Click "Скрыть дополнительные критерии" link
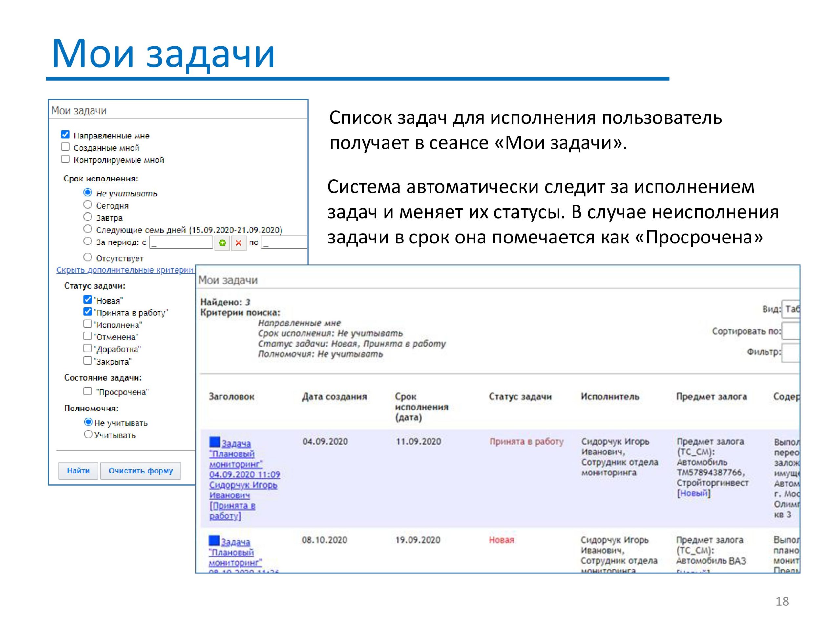Image resolution: width=840 pixels, height=630 pixels. tap(125, 270)
